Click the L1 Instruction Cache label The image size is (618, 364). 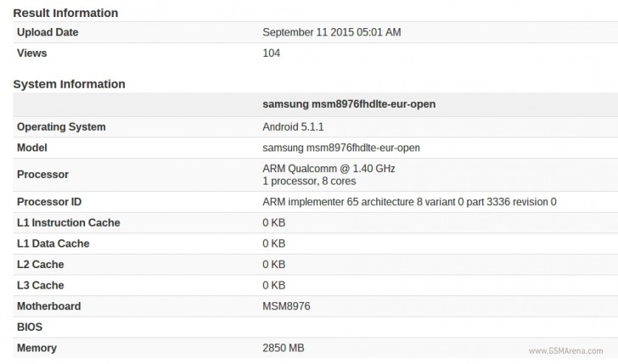pos(68,222)
